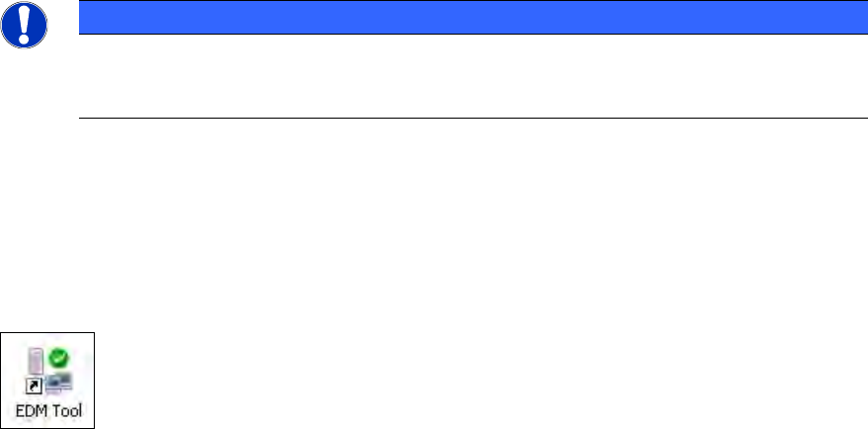Click the empty notice body below blue header
Viewport: 868px width, 429px height.
tap(473, 76)
